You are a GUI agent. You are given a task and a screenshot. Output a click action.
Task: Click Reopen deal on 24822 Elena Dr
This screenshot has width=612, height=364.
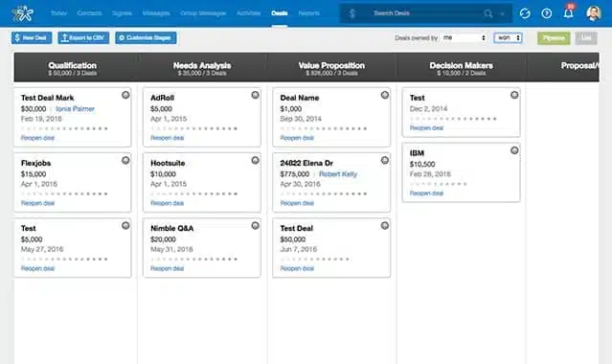[297, 203]
